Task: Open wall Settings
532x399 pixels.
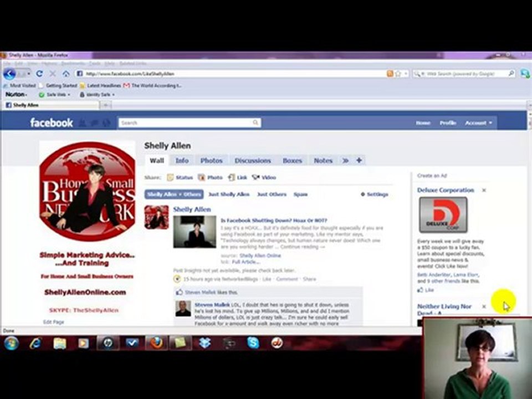Action: pyautogui.click(x=374, y=195)
